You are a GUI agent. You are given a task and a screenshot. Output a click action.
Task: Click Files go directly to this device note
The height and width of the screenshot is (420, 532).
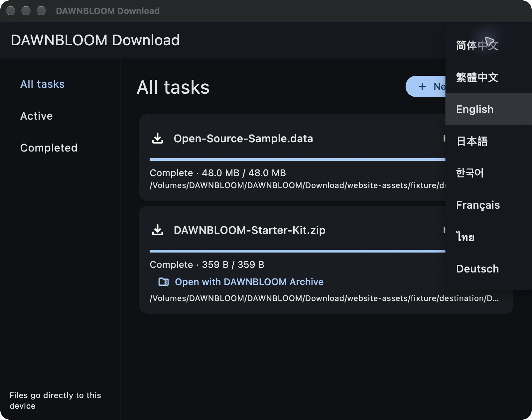point(55,400)
